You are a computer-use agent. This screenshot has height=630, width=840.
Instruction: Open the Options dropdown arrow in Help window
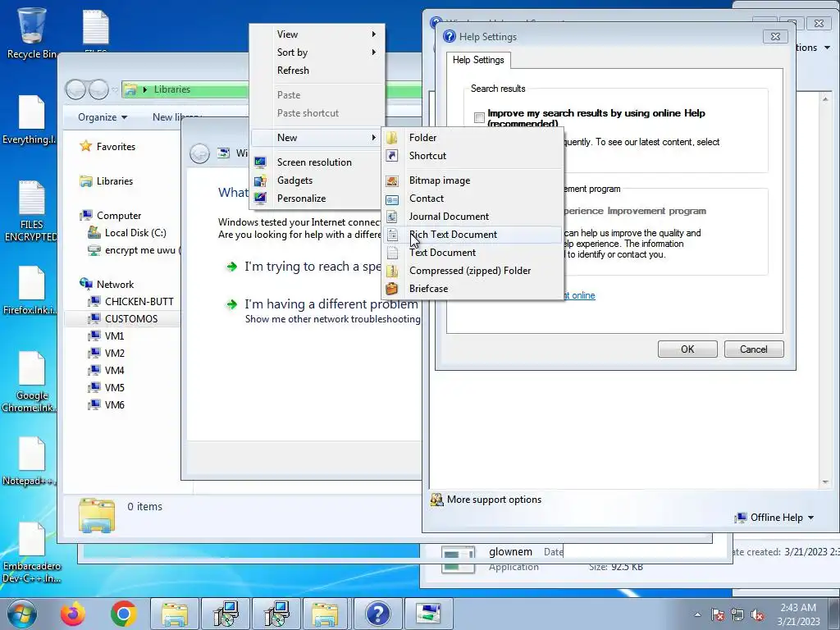point(827,48)
